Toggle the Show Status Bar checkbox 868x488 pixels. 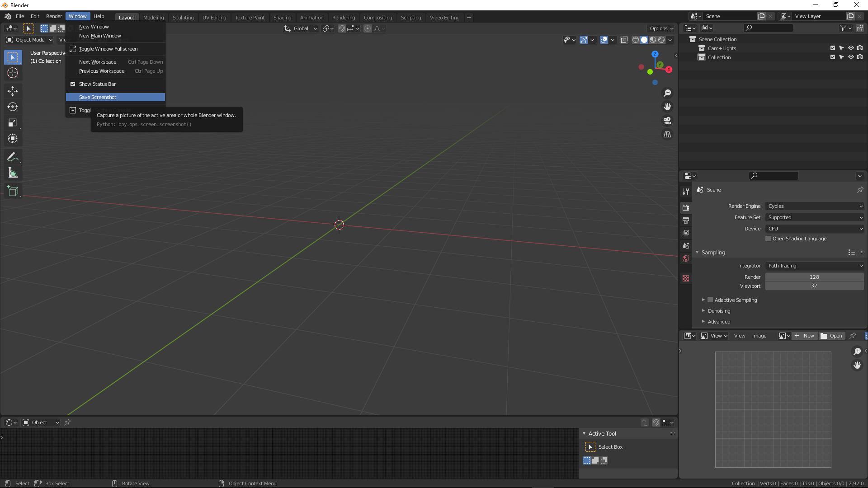pos(73,84)
